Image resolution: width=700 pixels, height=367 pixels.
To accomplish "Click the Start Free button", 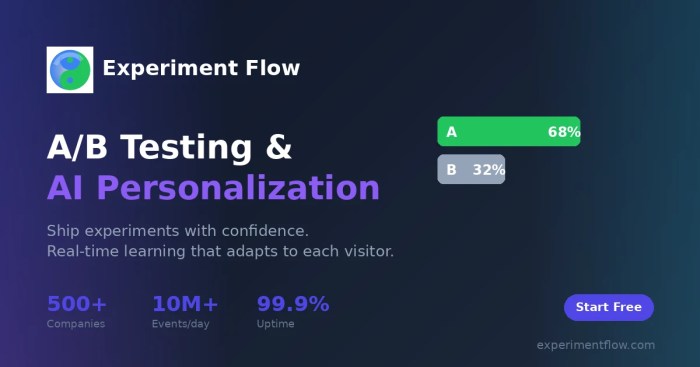I will click(609, 307).
